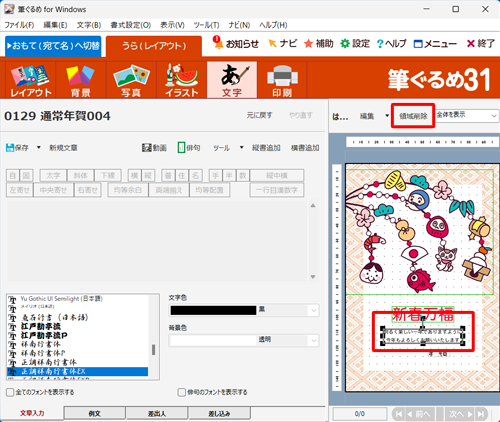Click the empty text input area

pyautogui.click(x=158, y=241)
